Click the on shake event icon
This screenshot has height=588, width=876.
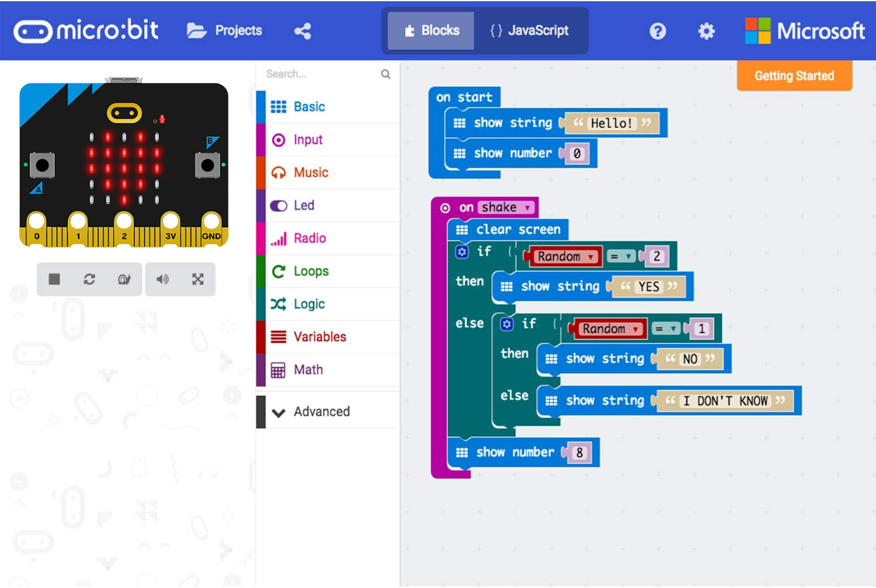[x=445, y=208]
